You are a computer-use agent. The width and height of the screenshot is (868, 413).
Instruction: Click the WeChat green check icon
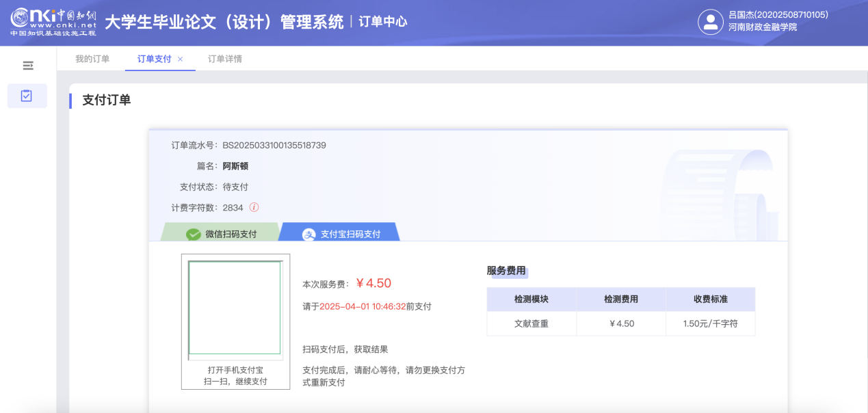pyautogui.click(x=194, y=234)
